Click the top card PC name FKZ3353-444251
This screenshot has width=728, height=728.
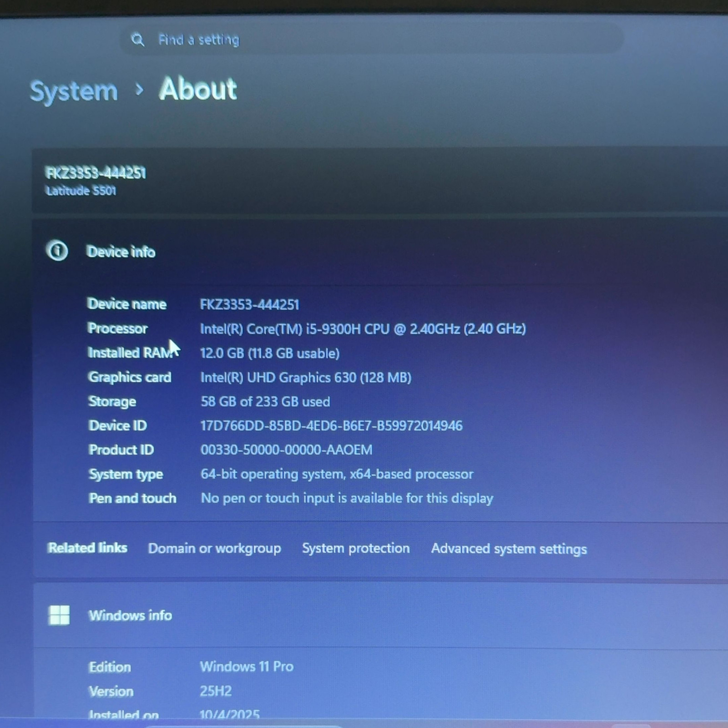[95, 173]
